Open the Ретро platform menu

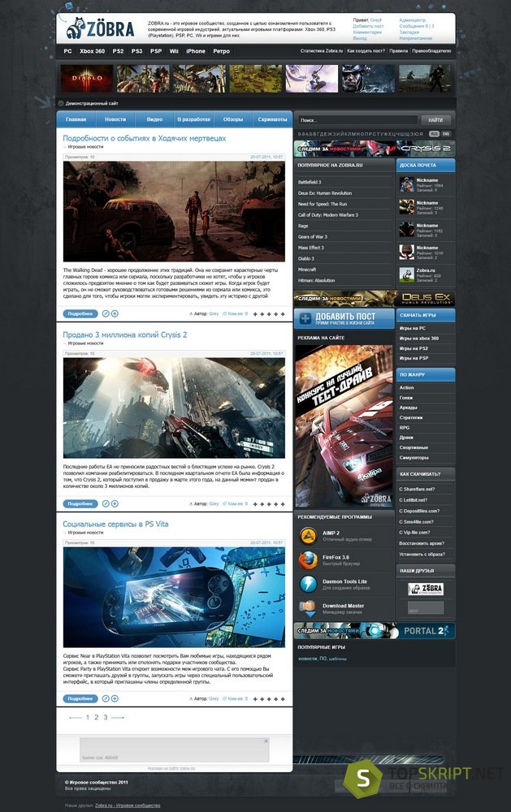coord(221,51)
